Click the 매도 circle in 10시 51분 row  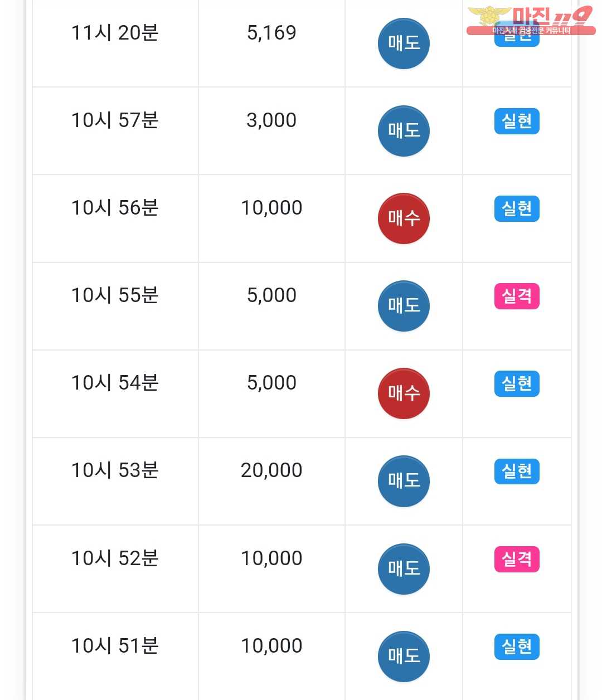[x=404, y=656]
